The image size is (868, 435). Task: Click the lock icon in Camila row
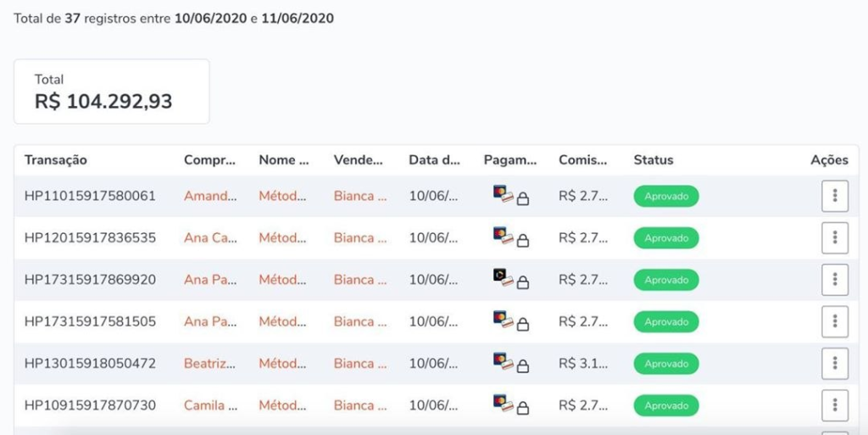click(x=522, y=408)
